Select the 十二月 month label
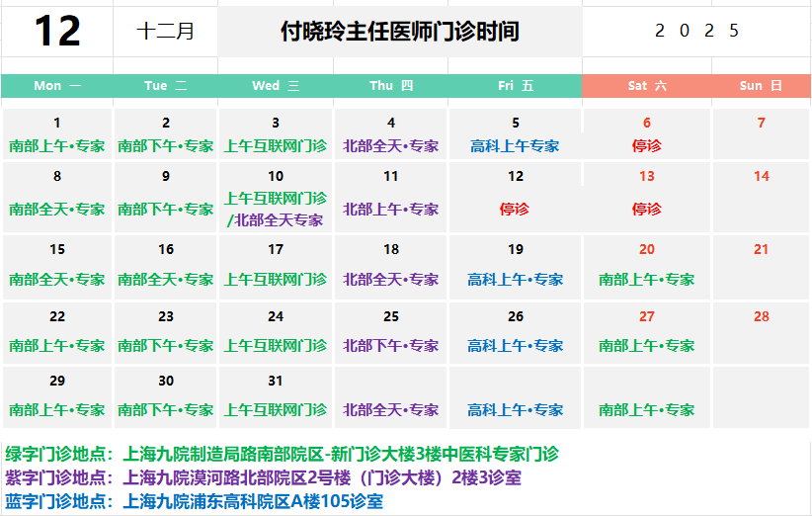 click(x=165, y=32)
